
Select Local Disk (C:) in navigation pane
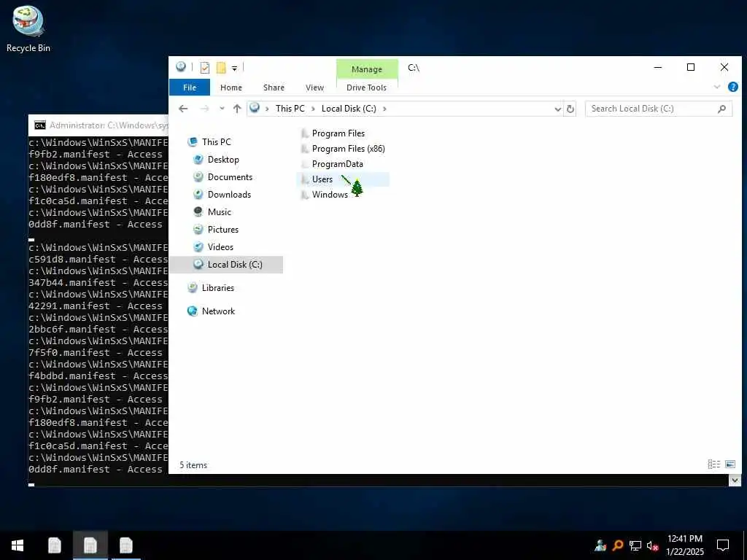226,264
